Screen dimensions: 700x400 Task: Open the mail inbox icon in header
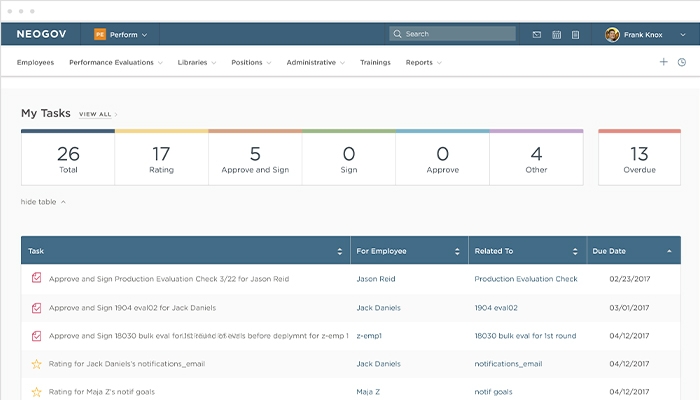coord(537,34)
